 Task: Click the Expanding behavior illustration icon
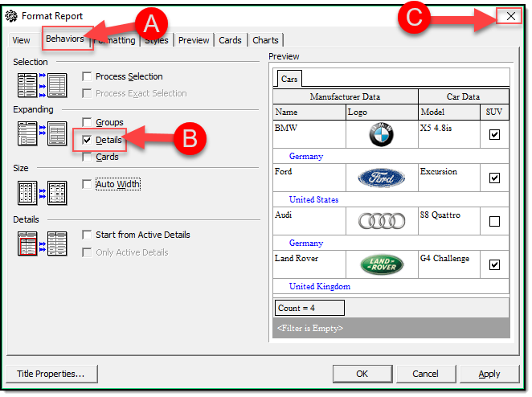(42, 133)
